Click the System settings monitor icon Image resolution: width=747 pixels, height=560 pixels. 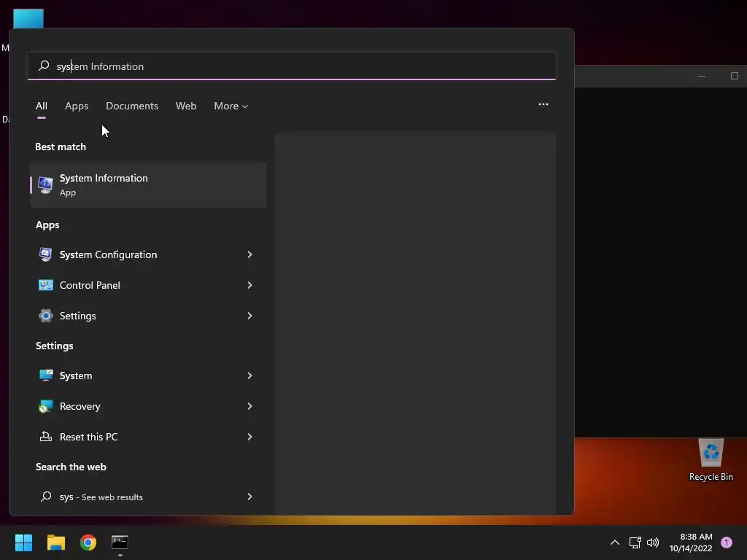click(x=46, y=376)
